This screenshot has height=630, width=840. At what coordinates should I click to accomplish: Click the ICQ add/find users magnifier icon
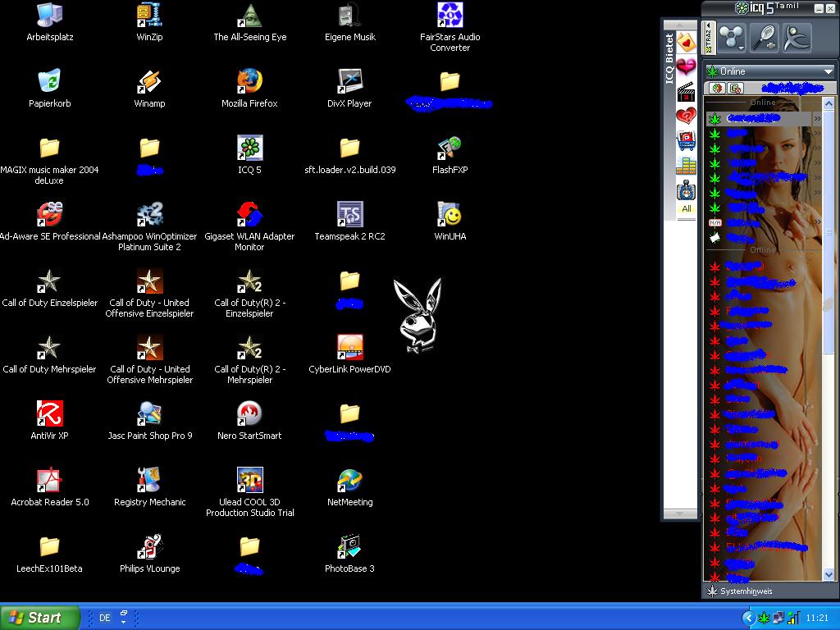(x=764, y=38)
